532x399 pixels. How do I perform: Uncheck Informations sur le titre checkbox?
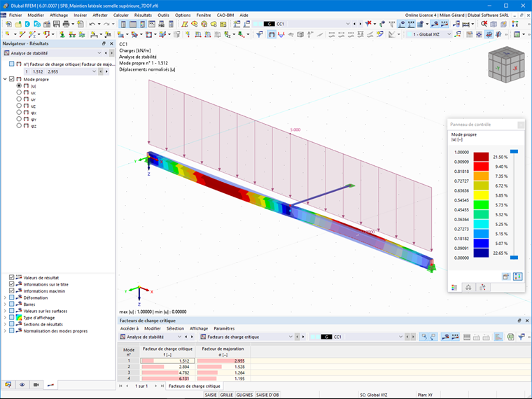click(12, 284)
